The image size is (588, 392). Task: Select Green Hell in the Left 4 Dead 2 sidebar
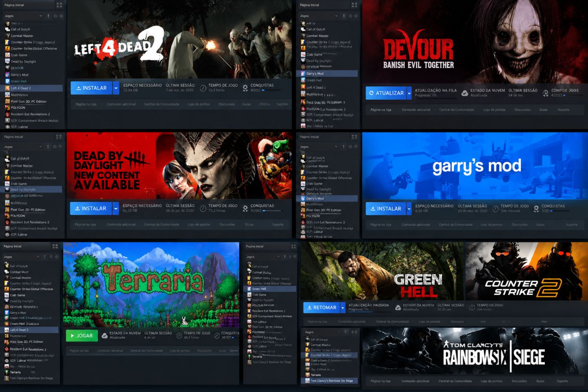click(19, 81)
